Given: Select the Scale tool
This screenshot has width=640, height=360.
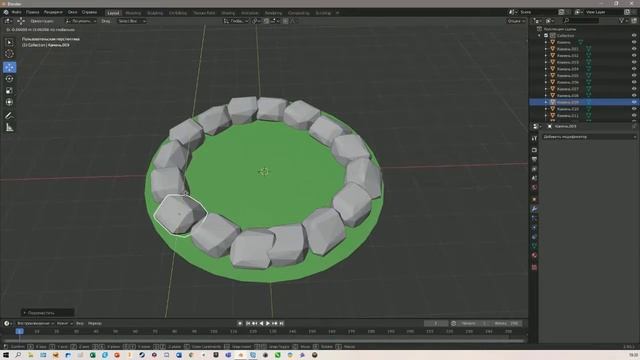Looking at the screenshot, I should [x=9, y=91].
